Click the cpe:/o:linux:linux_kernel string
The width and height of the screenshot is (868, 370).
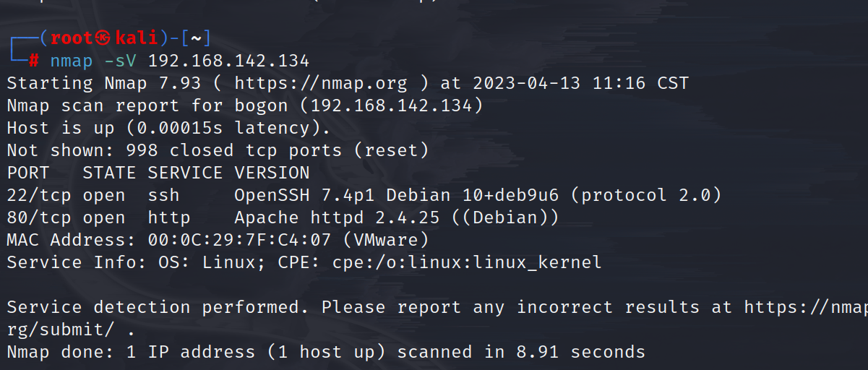[467, 262]
